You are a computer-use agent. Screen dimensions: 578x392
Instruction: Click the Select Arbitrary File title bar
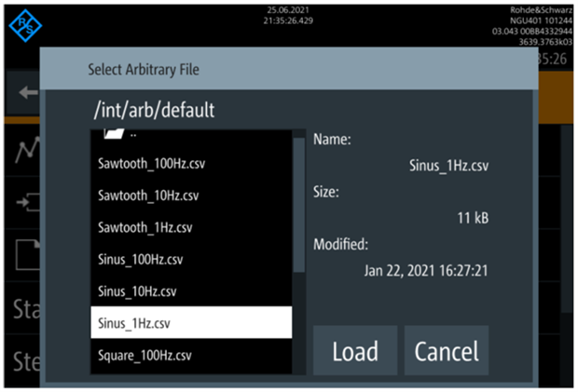(289, 69)
